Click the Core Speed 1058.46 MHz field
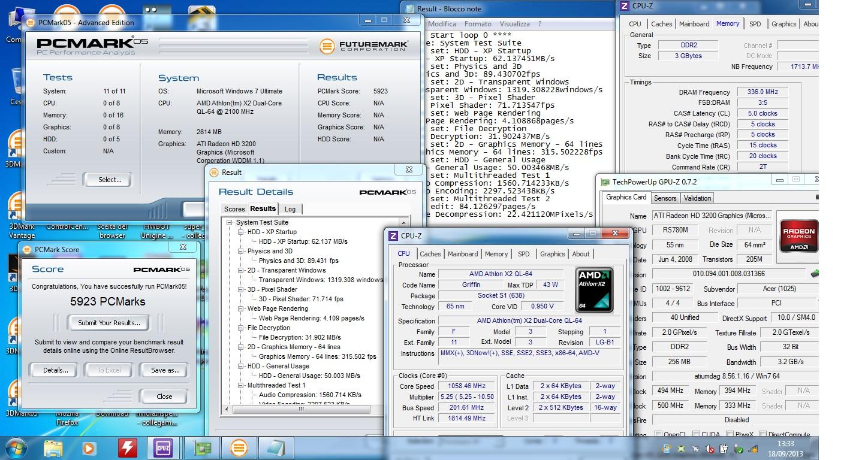 (x=466, y=386)
